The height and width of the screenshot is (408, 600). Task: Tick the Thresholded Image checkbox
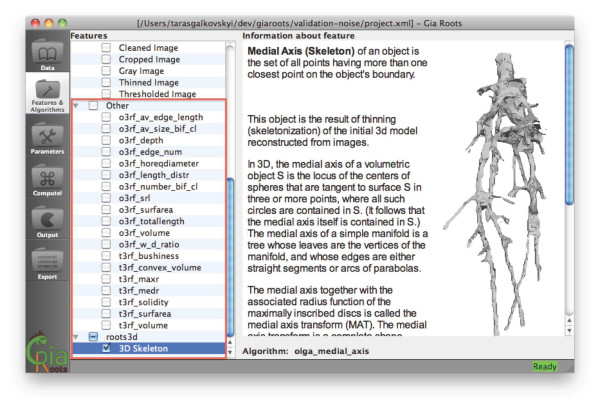coord(106,94)
